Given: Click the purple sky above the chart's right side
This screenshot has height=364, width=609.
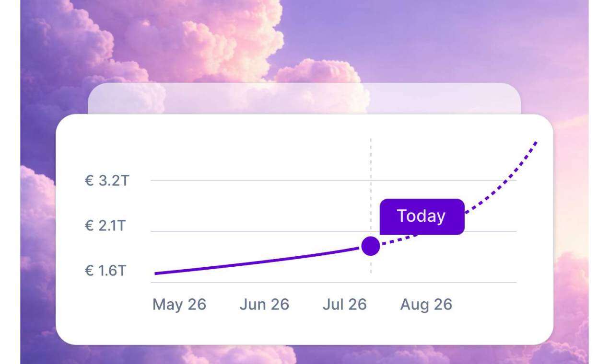Looking at the screenshot, I should tap(456, 38).
